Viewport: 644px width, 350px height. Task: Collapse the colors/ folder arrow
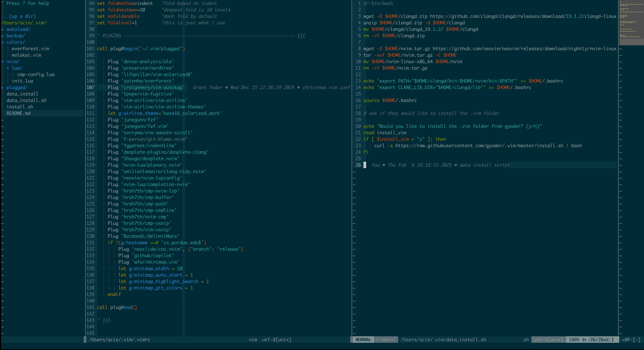pos(2,42)
